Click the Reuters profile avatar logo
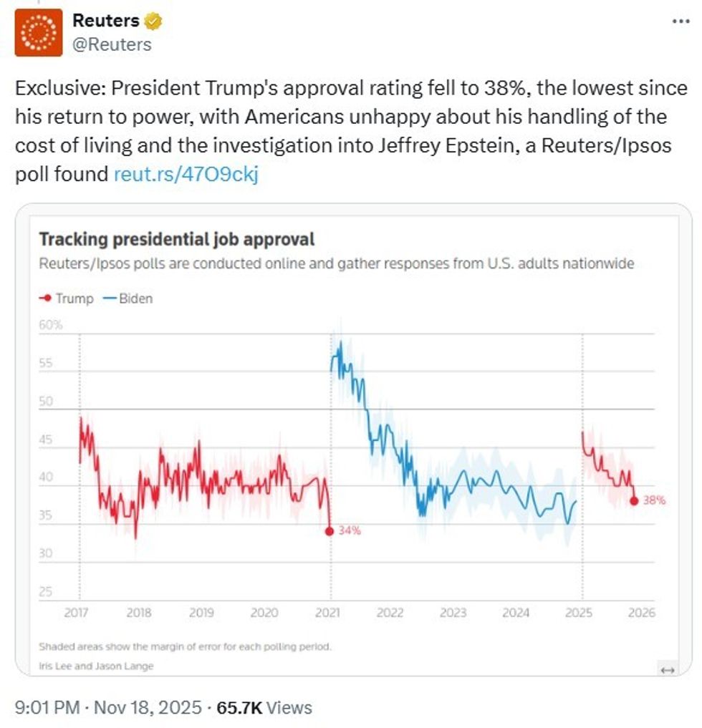The image size is (702, 728). click(x=38, y=33)
